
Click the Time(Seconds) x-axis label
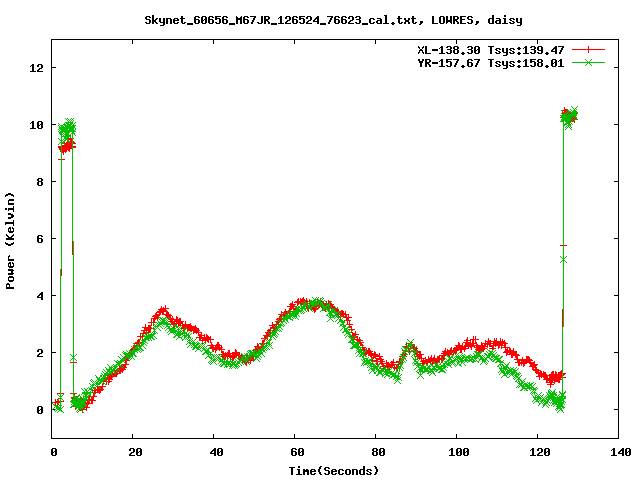coord(334,471)
